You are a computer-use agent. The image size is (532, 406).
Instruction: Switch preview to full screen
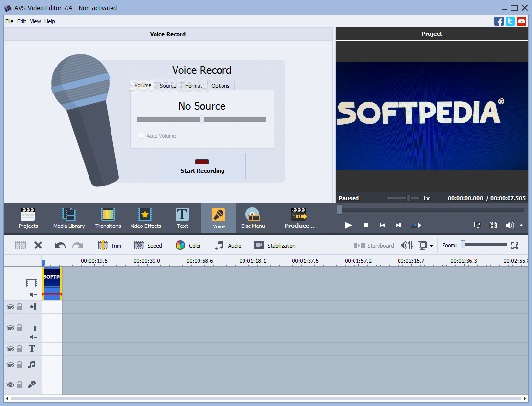pyautogui.click(x=477, y=225)
